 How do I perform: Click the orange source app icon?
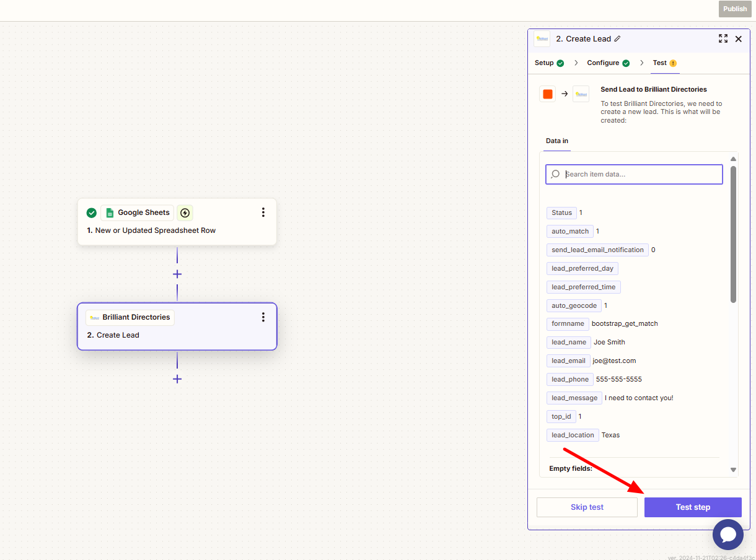[547, 94]
